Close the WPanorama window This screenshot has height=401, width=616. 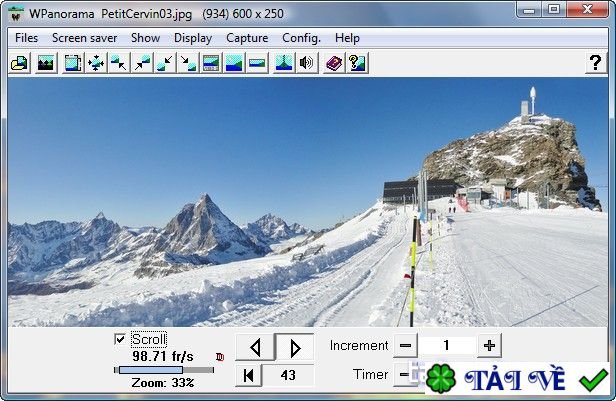click(x=587, y=9)
